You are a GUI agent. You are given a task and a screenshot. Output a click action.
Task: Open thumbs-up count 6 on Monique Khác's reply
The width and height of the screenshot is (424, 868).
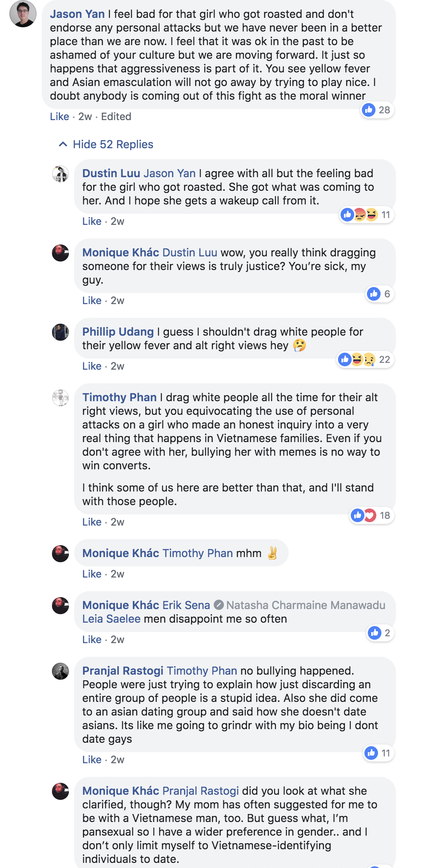(x=380, y=294)
